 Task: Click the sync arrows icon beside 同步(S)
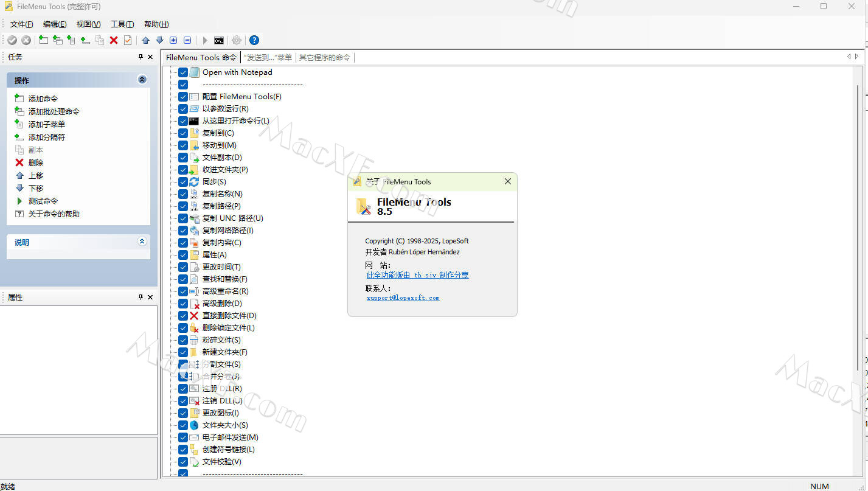(x=194, y=182)
